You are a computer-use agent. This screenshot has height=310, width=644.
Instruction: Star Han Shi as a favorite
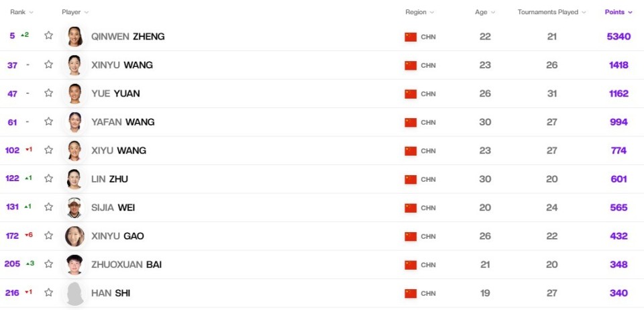tap(48, 293)
